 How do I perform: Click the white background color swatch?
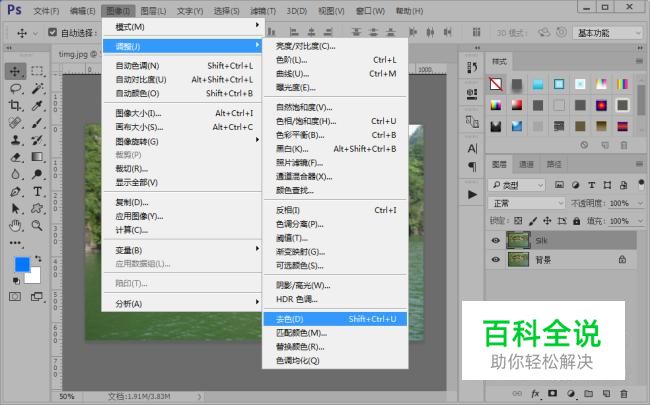(x=35, y=277)
